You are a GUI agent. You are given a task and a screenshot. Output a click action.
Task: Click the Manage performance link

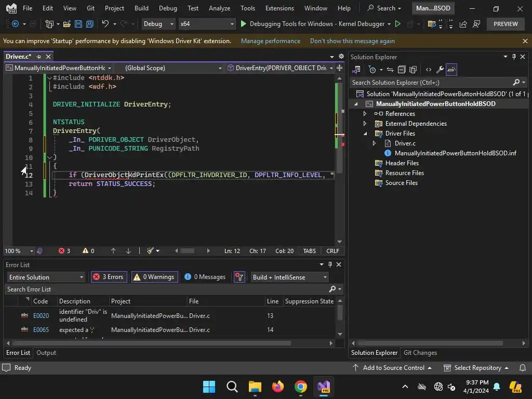pos(270,41)
